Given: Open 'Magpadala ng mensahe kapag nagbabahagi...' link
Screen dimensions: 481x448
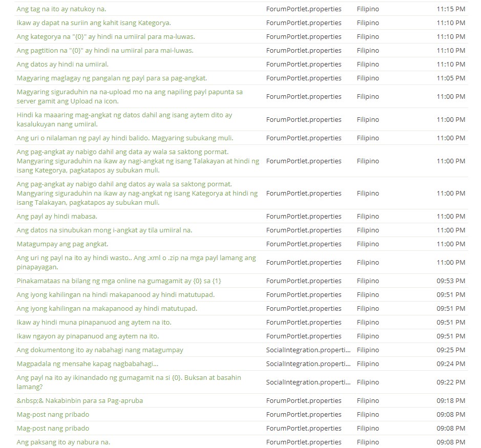Looking at the screenshot, I should [x=88, y=364].
